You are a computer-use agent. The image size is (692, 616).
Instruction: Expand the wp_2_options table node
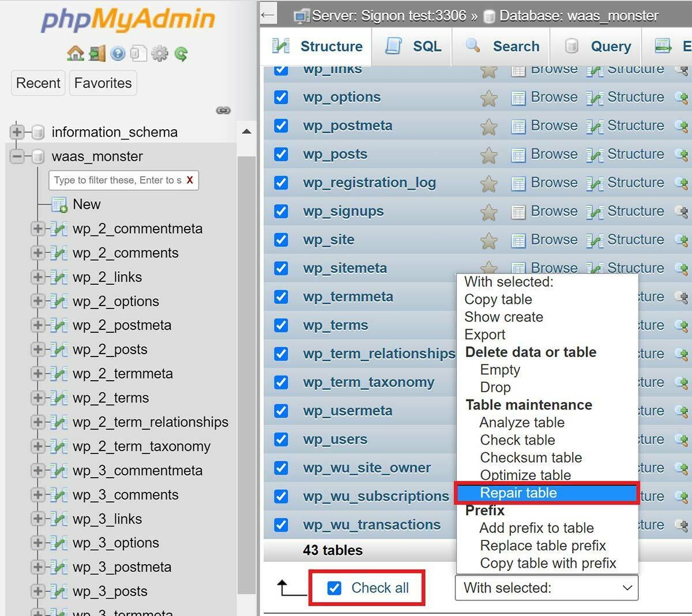[x=38, y=301]
